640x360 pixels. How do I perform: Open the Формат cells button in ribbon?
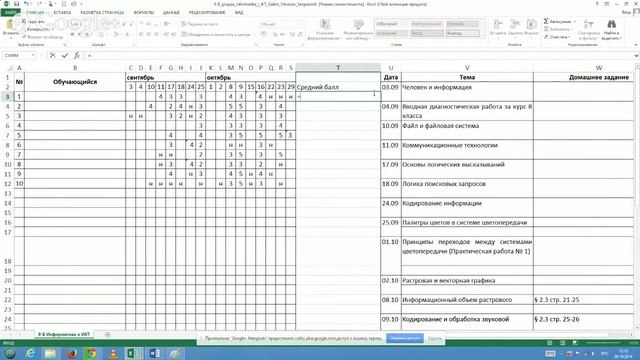pos(531,30)
